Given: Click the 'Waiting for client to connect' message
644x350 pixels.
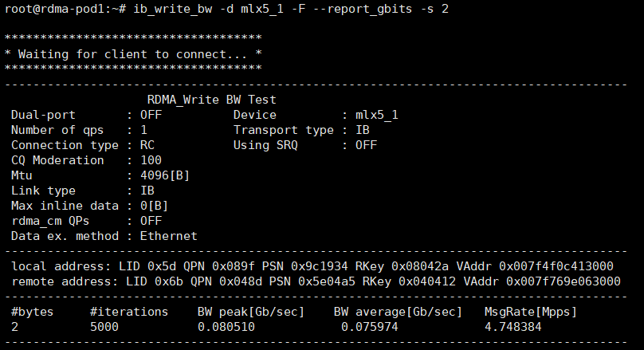Looking at the screenshot, I should (133, 54).
